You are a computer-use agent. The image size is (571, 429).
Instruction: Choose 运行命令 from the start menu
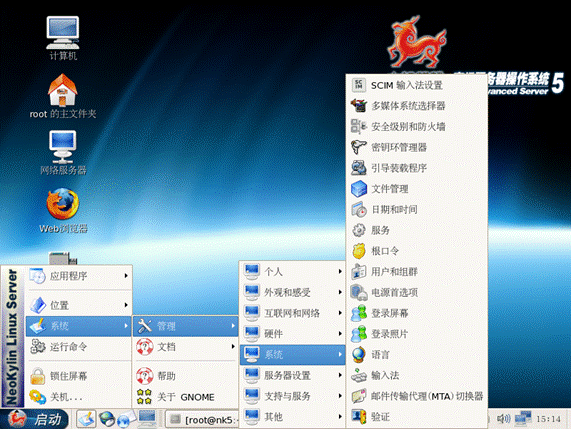pos(79,347)
